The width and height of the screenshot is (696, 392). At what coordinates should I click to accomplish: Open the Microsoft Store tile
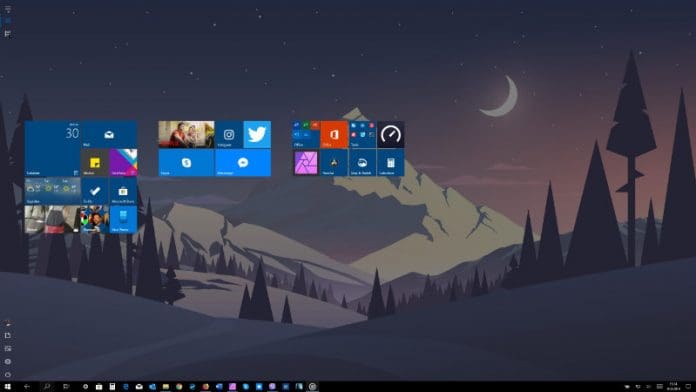[123, 191]
